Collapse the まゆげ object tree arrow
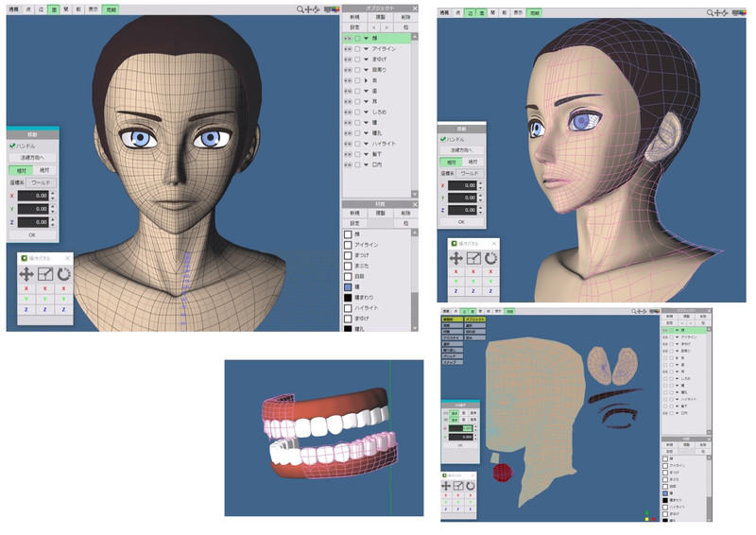756x535 pixels. click(x=367, y=60)
